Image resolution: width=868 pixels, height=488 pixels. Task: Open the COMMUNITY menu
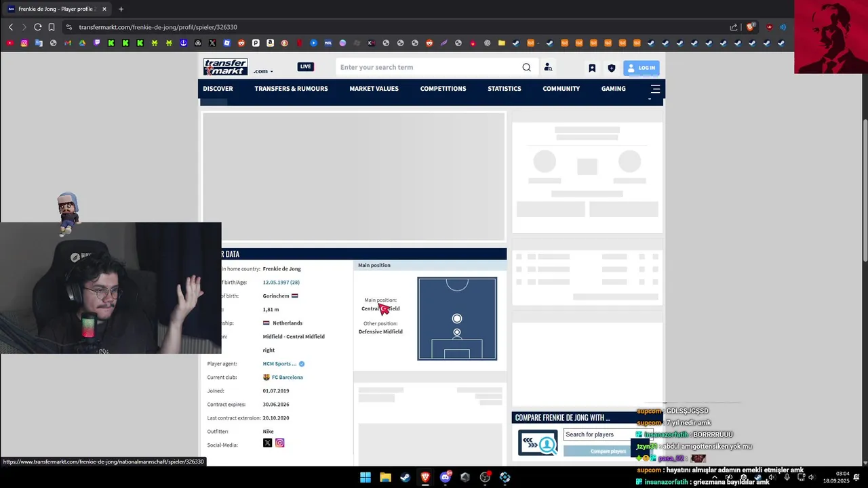(x=561, y=89)
